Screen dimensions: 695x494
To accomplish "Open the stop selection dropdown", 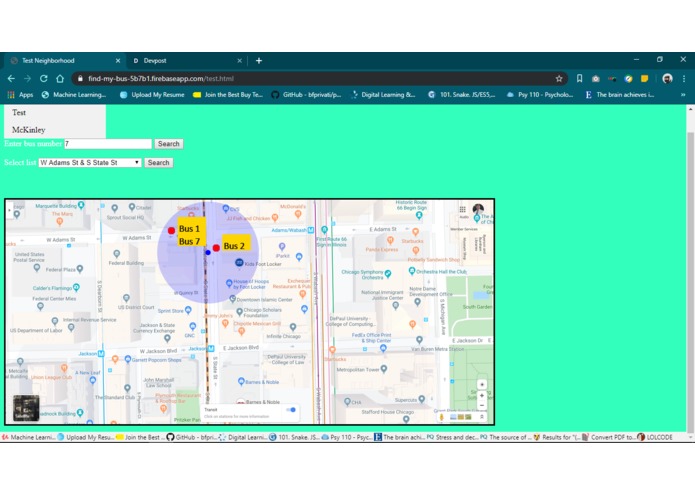I will (x=90, y=163).
